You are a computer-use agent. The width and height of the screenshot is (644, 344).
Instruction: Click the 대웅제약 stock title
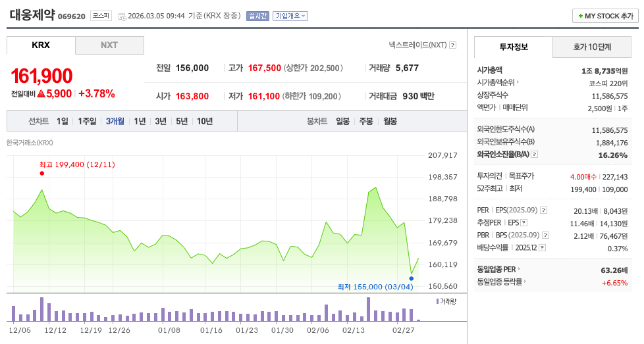click(x=32, y=15)
